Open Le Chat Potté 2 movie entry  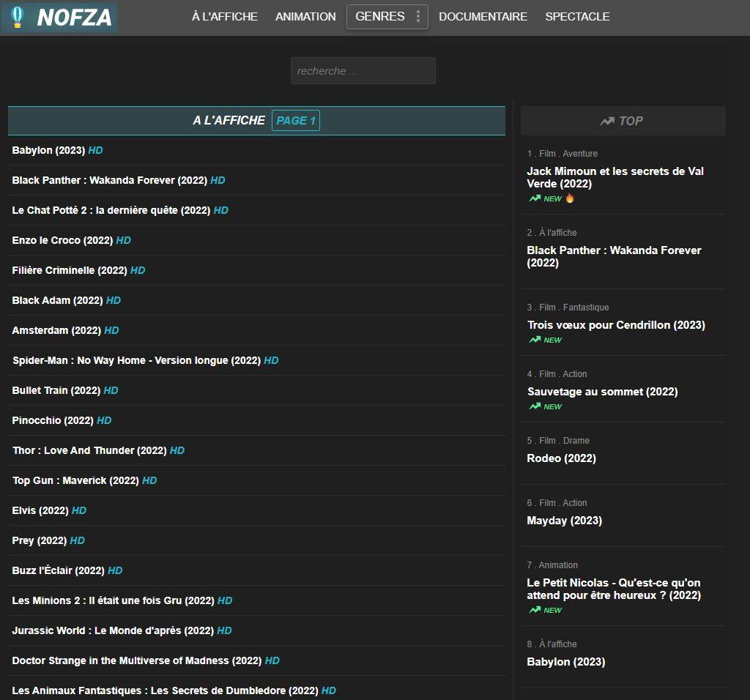pos(111,210)
